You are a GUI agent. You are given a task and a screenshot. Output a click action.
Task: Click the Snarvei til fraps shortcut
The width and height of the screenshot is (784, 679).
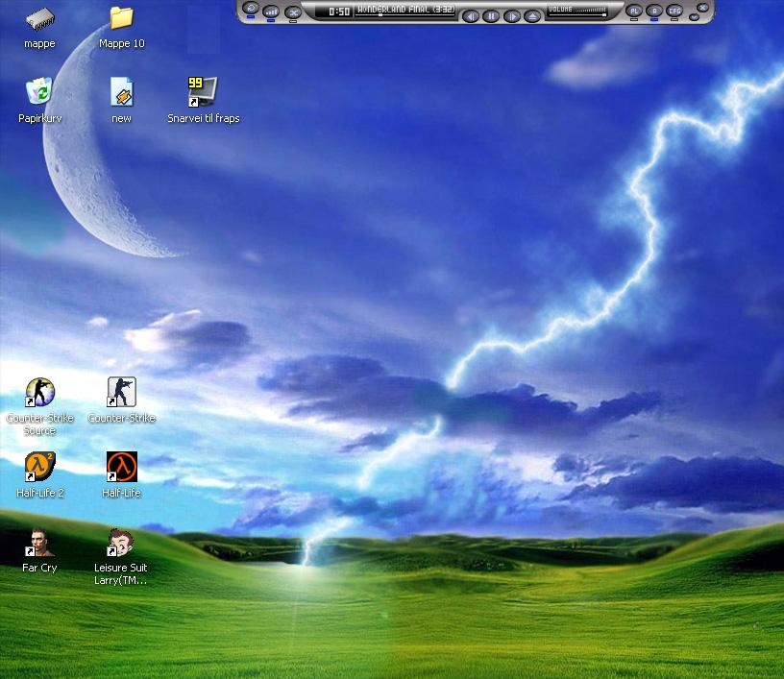point(203,92)
